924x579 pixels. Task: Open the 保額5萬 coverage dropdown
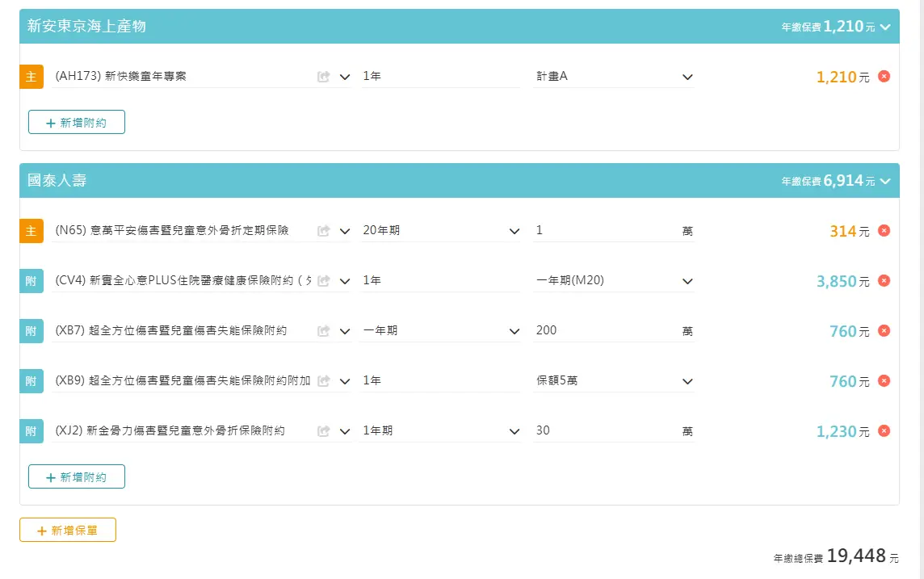coord(614,381)
